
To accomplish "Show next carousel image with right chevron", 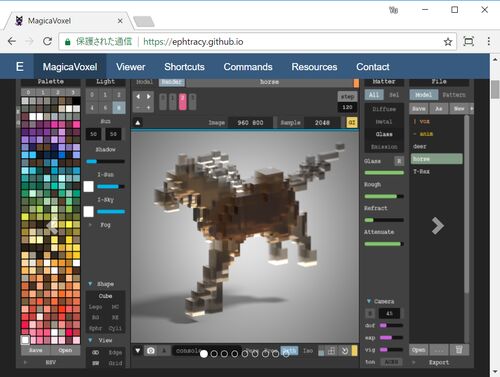I will (x=438, y=226).
